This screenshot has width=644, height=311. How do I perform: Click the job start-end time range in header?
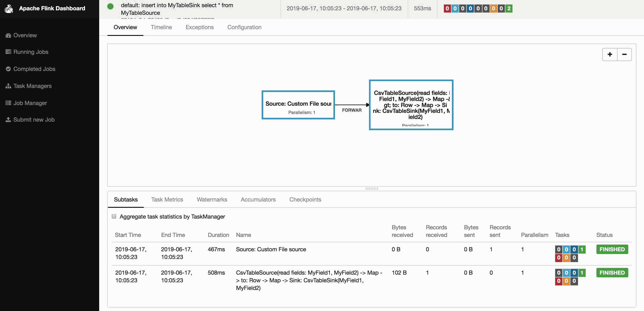[x=344, y=9]
